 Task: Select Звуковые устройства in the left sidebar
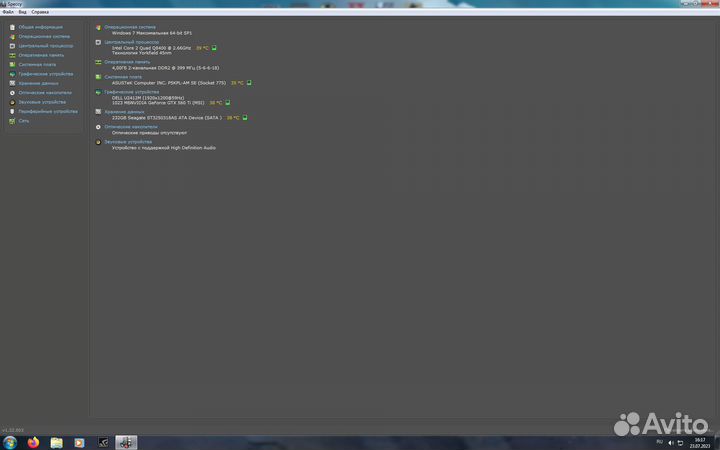42,102
